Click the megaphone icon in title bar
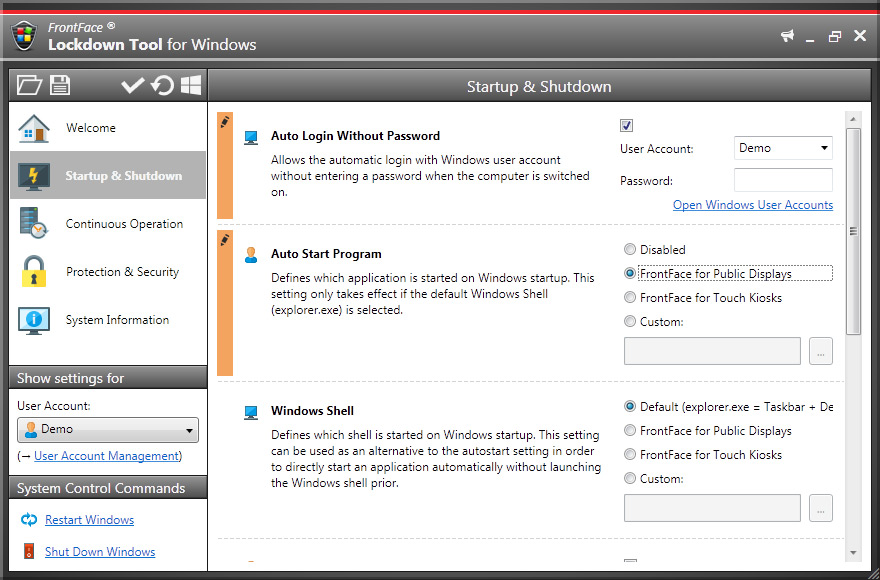 788,36
